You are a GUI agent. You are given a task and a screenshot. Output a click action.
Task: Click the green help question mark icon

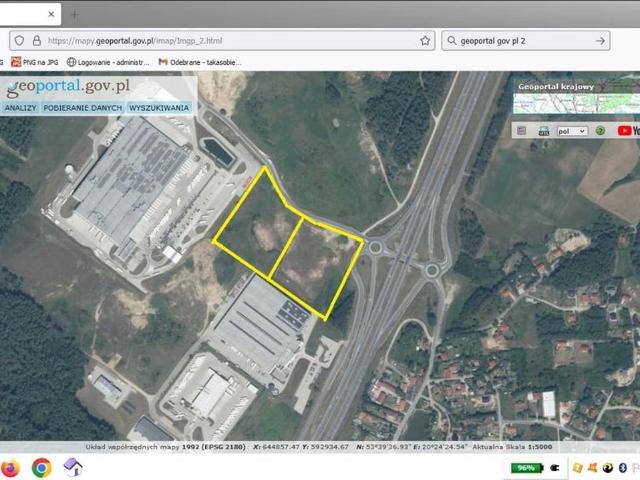pyautogui.click(x=600, y=130)
